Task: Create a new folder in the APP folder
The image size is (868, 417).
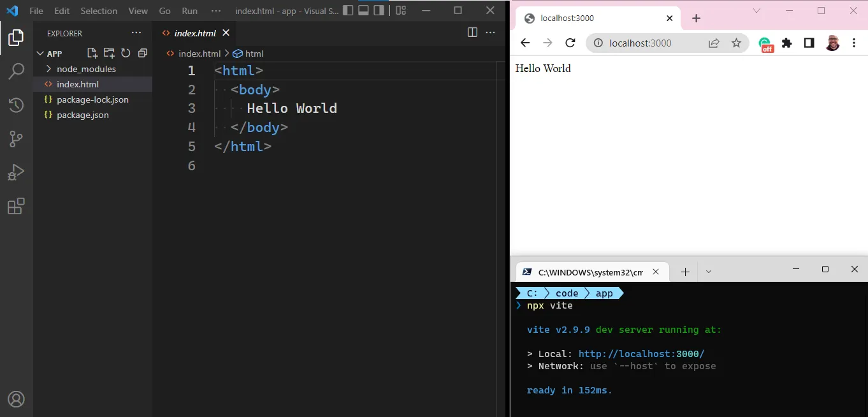Action: coord(109,54)
